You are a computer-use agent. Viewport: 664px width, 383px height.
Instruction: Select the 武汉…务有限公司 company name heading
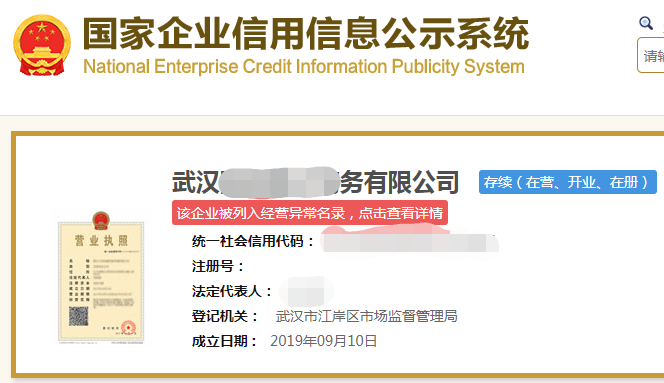click(315, 182)
